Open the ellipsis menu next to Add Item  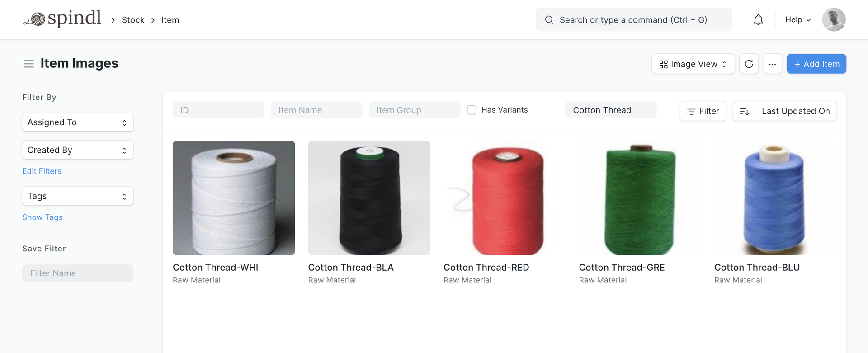pyautogui.click(x=772, y=64)
